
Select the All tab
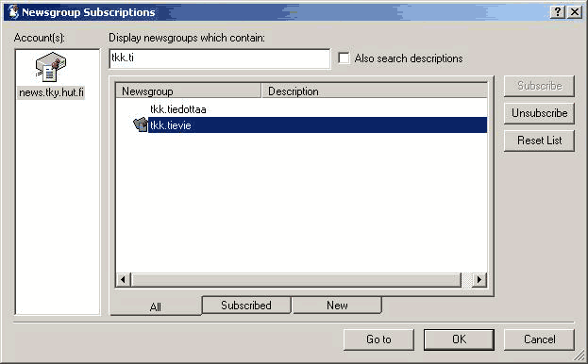[156, 306]
